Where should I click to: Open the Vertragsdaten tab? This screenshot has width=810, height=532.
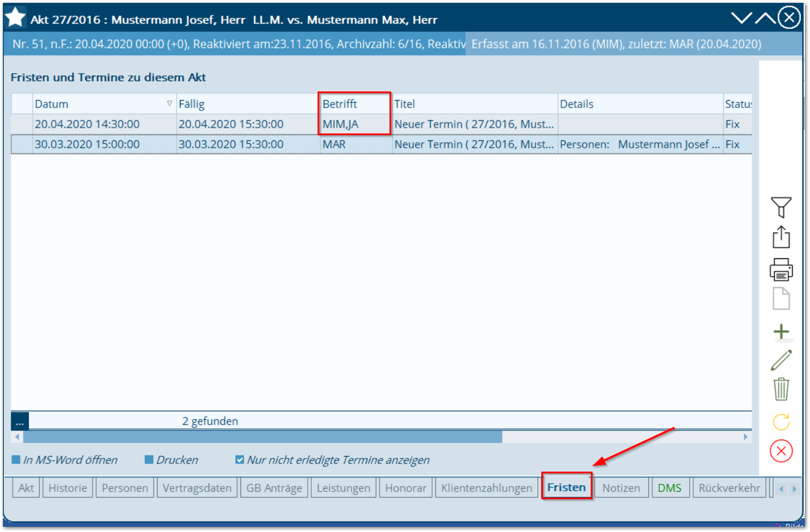[197, 488]
